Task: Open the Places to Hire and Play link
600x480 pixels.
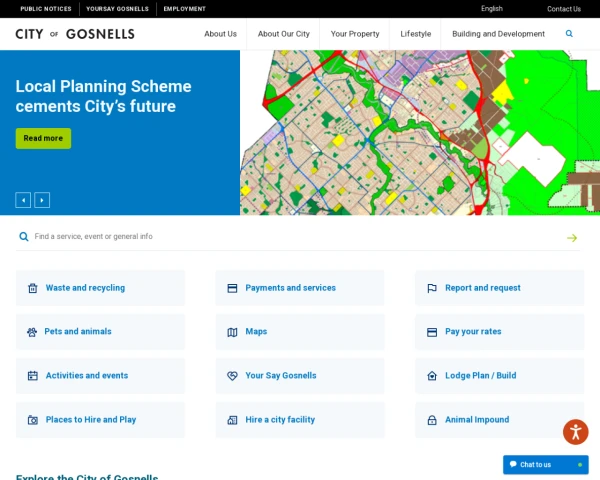Action: 100,420
